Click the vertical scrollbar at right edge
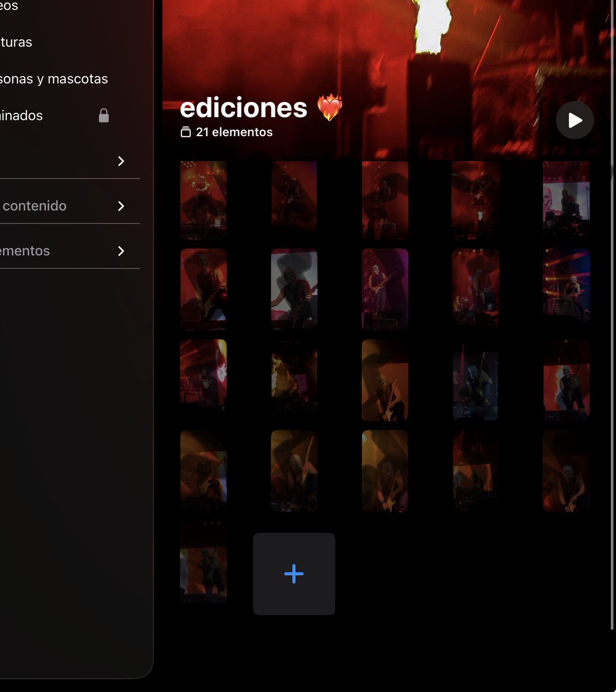 coord(611,314)
